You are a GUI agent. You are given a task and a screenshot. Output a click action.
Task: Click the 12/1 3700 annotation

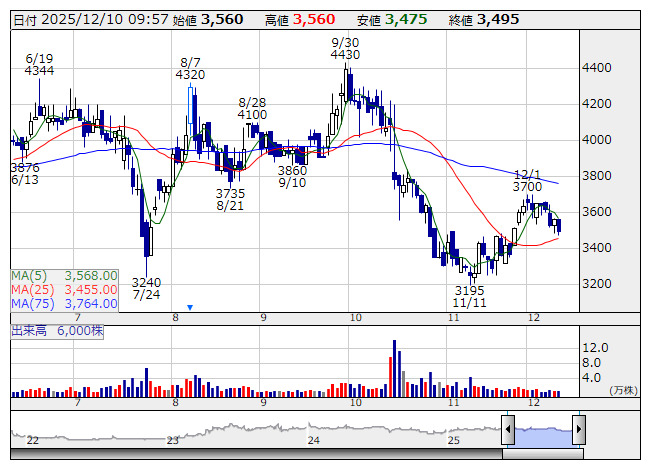click(527, 181)
